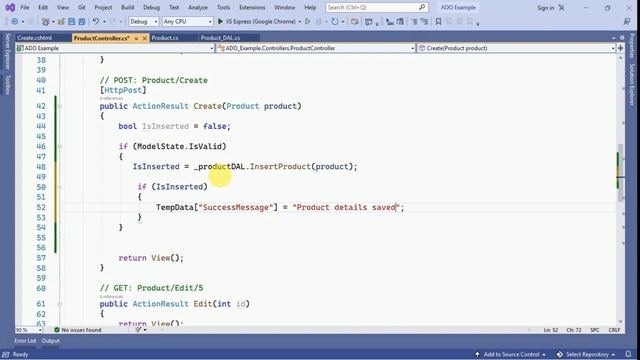The width and height of the screenshot is (640, 360).
Task: Open the Server Explorer side tab
Action: pyautogui.click(x=7, y=52)
